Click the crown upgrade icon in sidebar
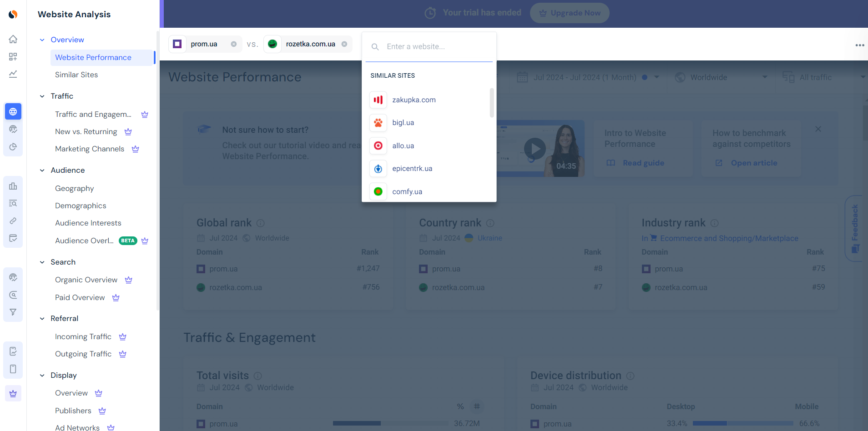868x431 pixels. 13,393
